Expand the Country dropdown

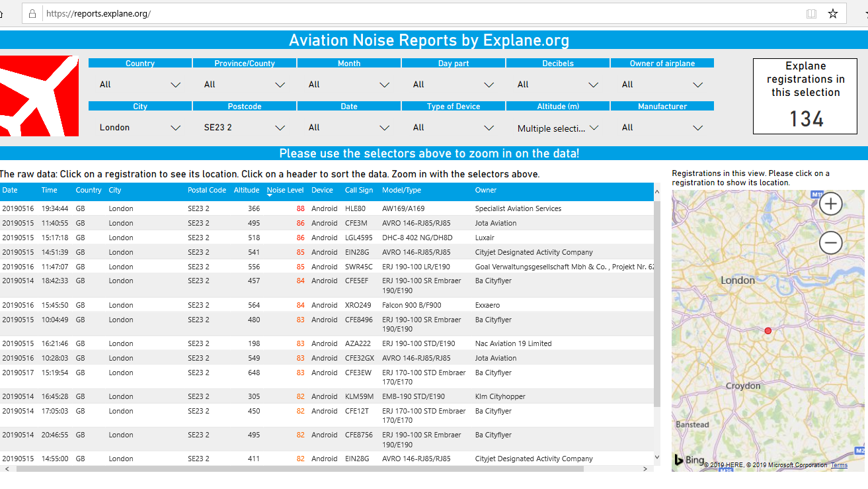point(175,85)
